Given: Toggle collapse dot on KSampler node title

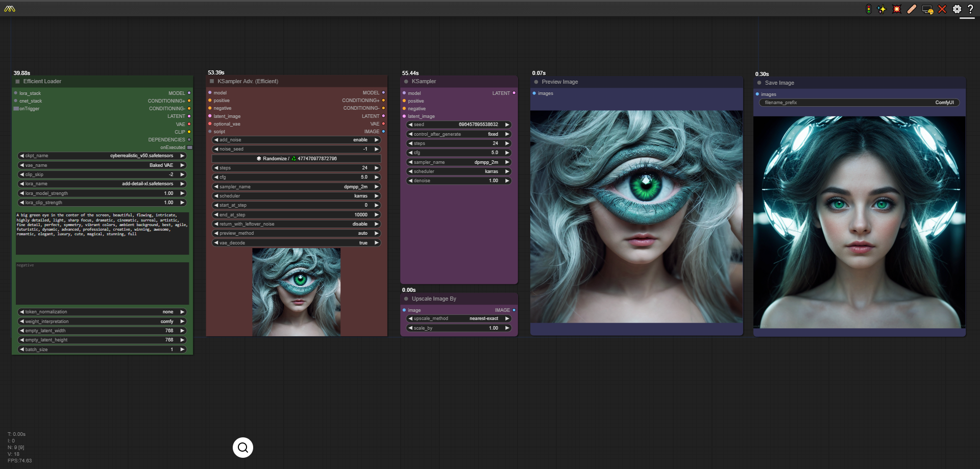Looking at the screenshot, I should pyautogui.click(x=406, y=82).
